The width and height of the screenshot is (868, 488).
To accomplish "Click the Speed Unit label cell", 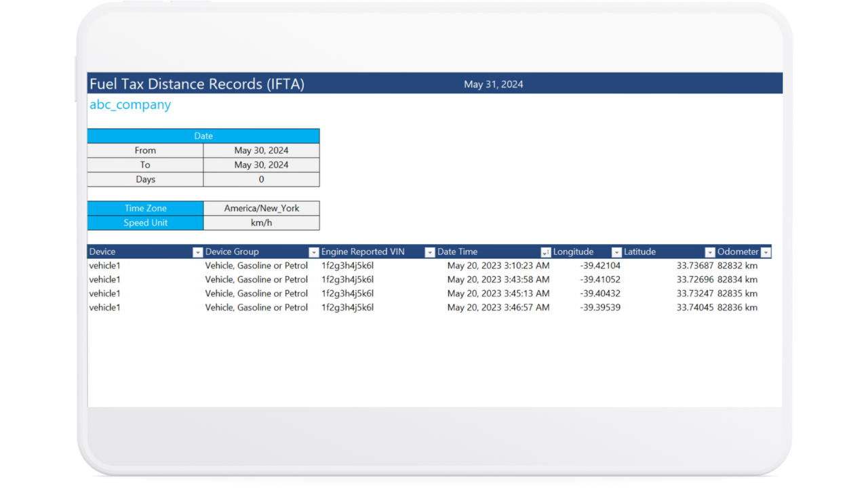I will tap(145, 223).
